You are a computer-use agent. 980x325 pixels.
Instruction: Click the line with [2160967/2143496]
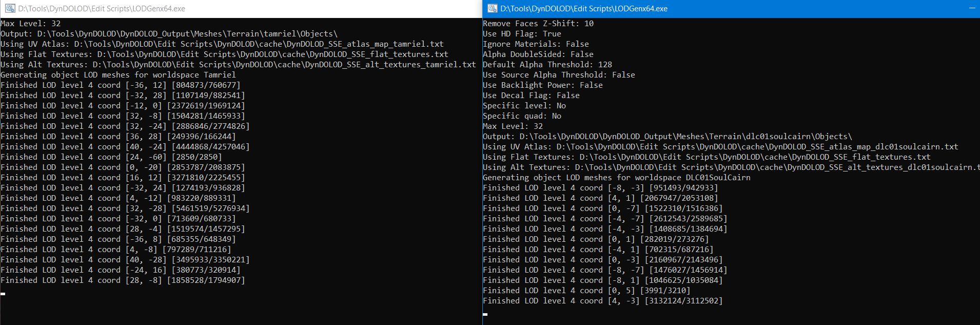click(x=603, y=260)
